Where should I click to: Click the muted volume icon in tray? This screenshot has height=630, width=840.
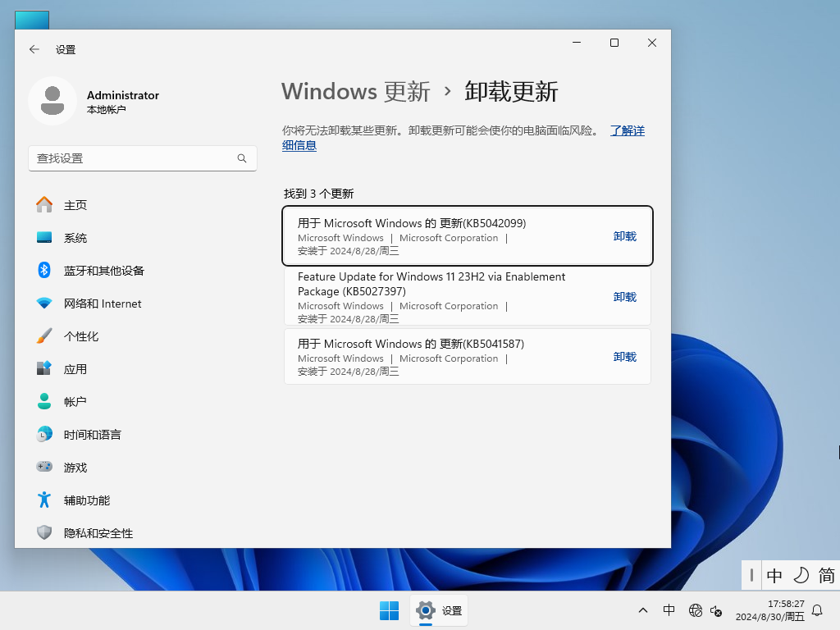coord(716,612)
